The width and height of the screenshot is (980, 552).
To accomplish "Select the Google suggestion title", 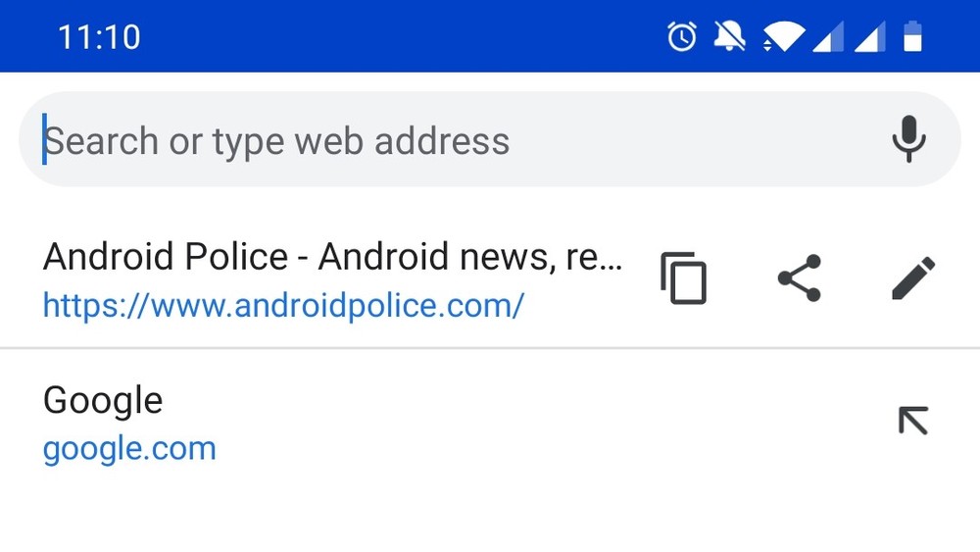I will click(x=103, y=400).
